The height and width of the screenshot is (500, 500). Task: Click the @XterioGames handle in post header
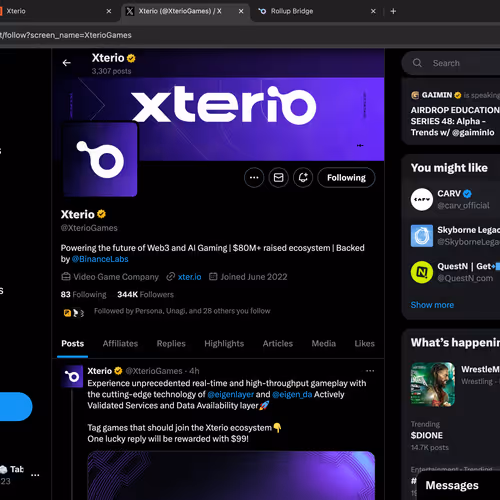pyautogui.click(x=154, y=371)
